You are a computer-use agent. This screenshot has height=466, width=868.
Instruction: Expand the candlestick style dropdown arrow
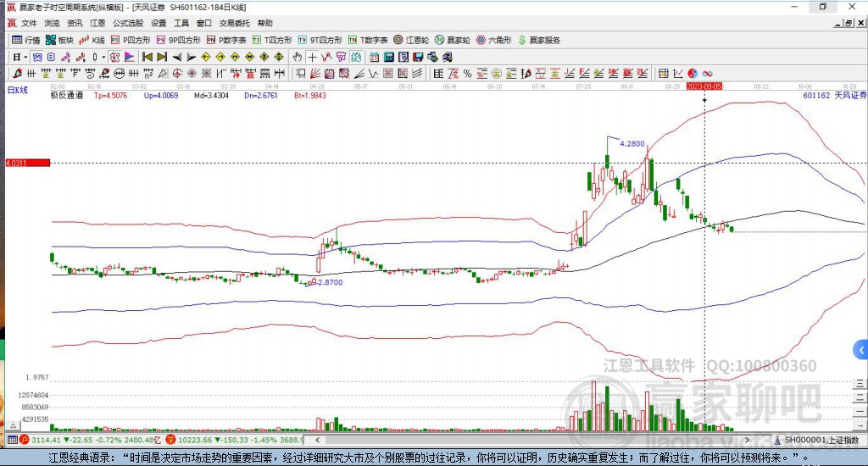click(x=103, y=57)
